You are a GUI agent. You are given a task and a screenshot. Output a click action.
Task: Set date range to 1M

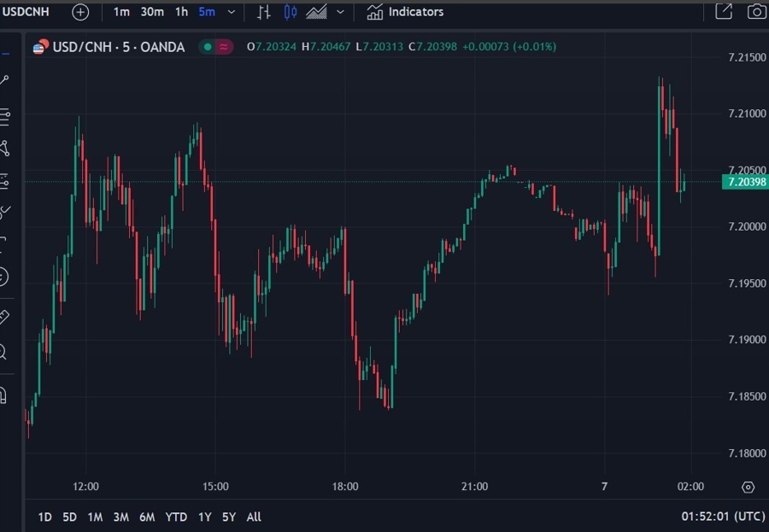(95, 517)
